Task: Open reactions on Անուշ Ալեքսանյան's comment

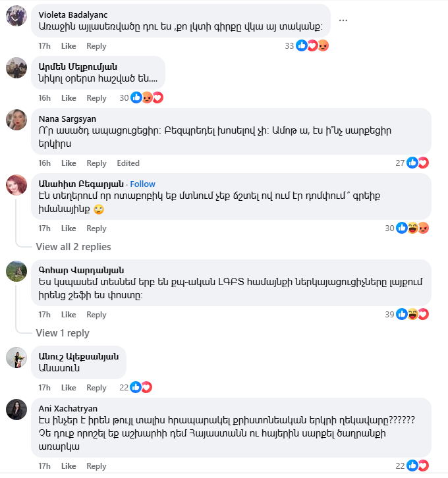Action: point(141,387)
